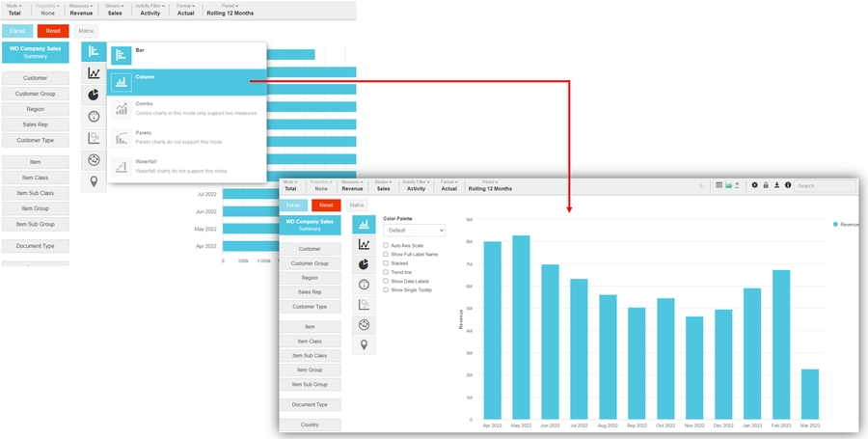Screen dimensions: 868x439
Task: Enable the Stacked checkbox
Action: tap(386, 262)
